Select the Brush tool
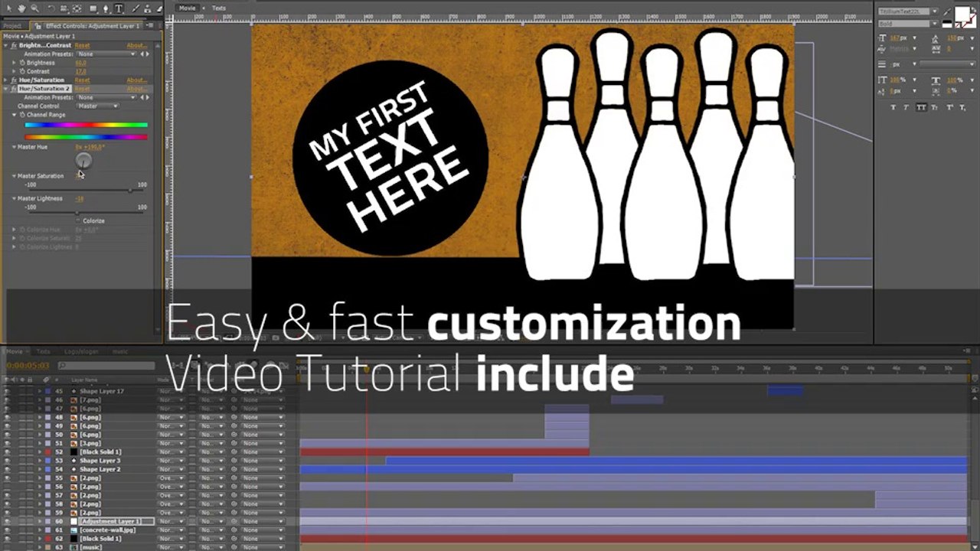 tap(136, 8)
